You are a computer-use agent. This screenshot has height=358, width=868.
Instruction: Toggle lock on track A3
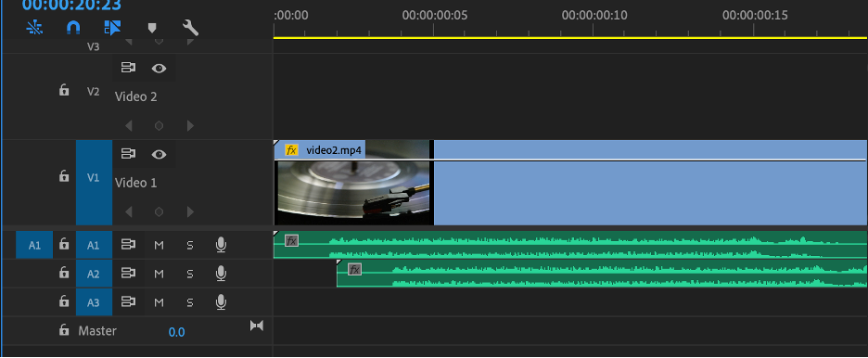pos(64,301)
